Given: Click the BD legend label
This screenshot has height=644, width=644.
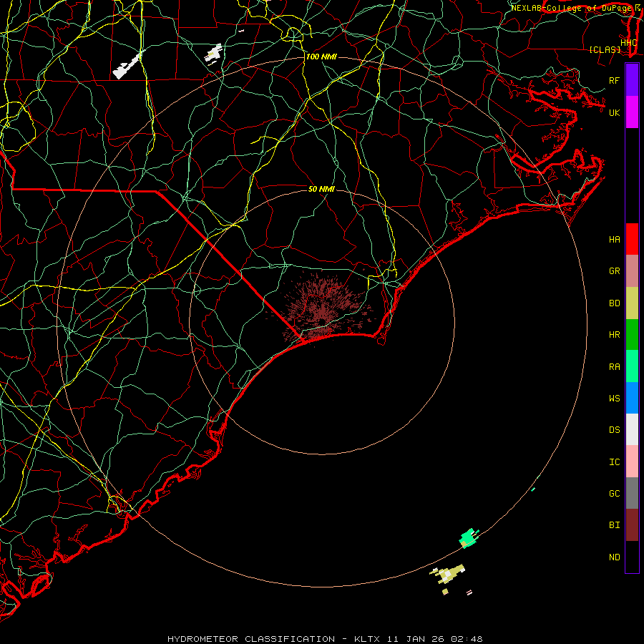Looking at the screenshot, I should [614, 303].
